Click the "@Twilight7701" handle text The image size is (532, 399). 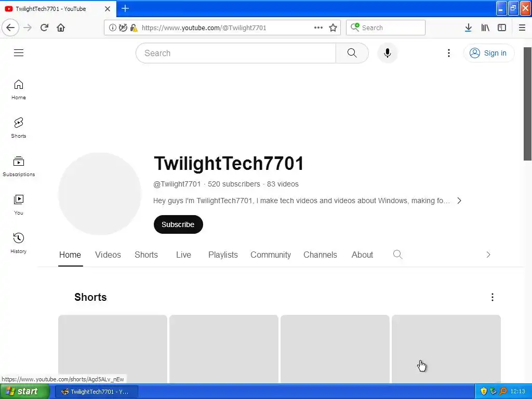tap(177, 184)
